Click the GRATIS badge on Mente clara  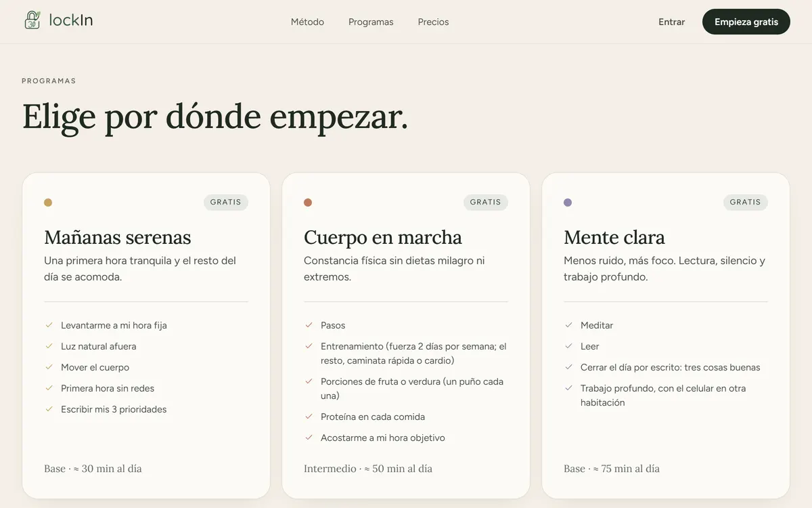(746, 202)
